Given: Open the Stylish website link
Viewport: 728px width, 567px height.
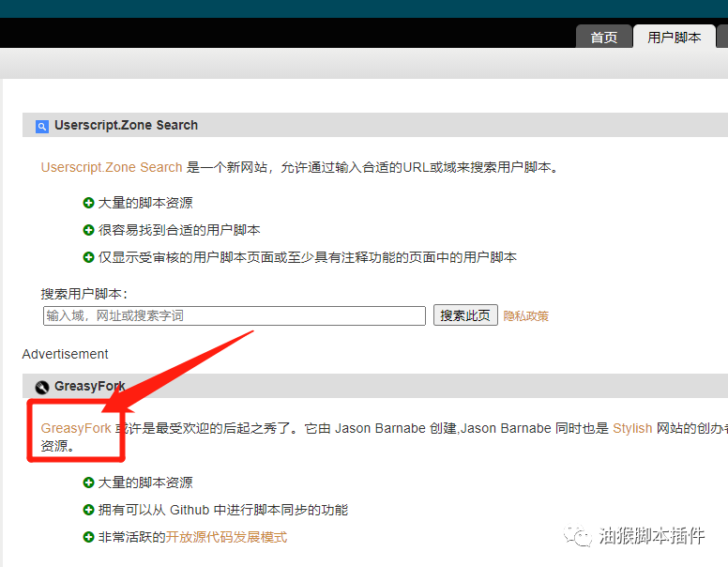Looking at the screenshot, I should click(x=632, y=428).
